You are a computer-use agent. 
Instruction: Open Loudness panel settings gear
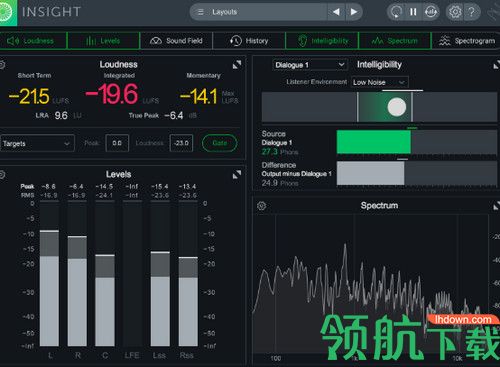point(2,65)
